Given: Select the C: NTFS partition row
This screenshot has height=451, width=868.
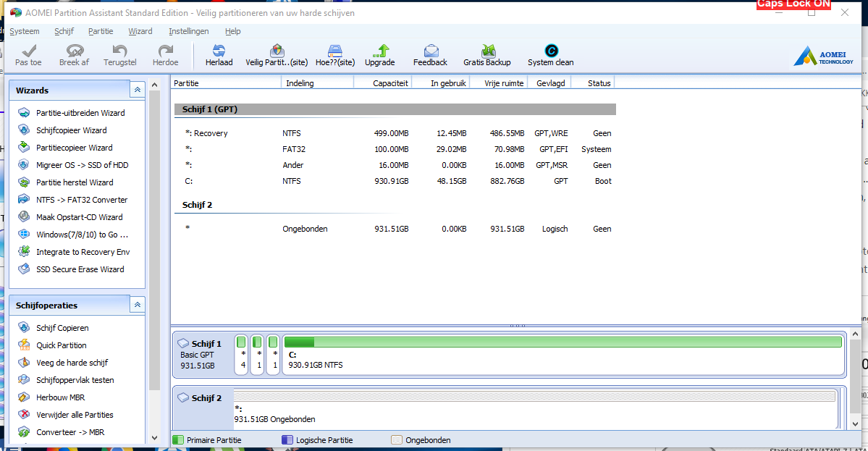Looking at the screenshot, I should tap(395, 182).
